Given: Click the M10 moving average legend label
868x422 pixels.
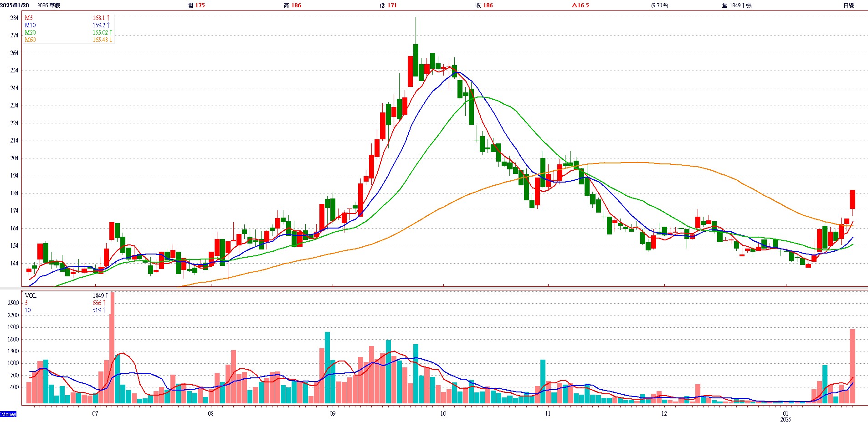Looking at the screenshot, I should click(x=30, y=25).
